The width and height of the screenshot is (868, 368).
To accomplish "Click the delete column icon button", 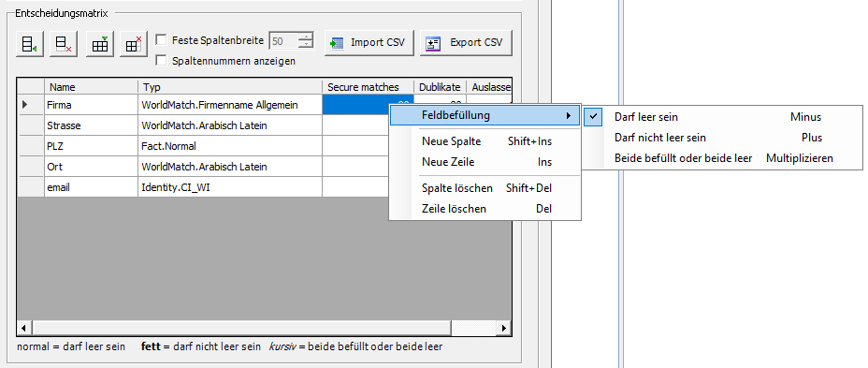I will (x=134, y=44).
